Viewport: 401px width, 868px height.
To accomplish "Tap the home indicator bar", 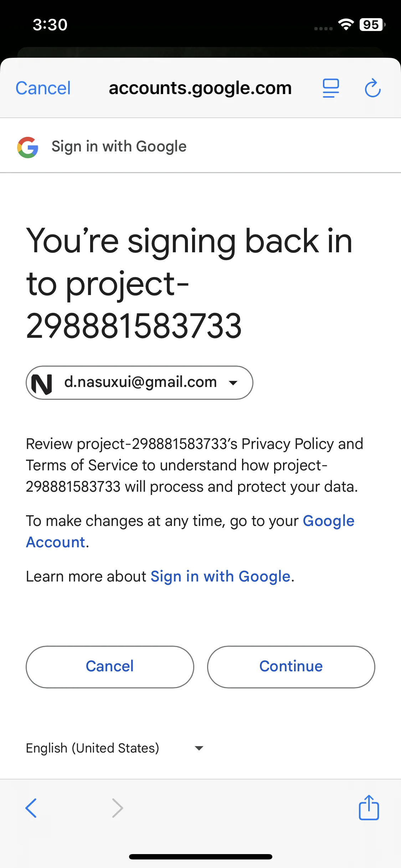I will 201,857.
